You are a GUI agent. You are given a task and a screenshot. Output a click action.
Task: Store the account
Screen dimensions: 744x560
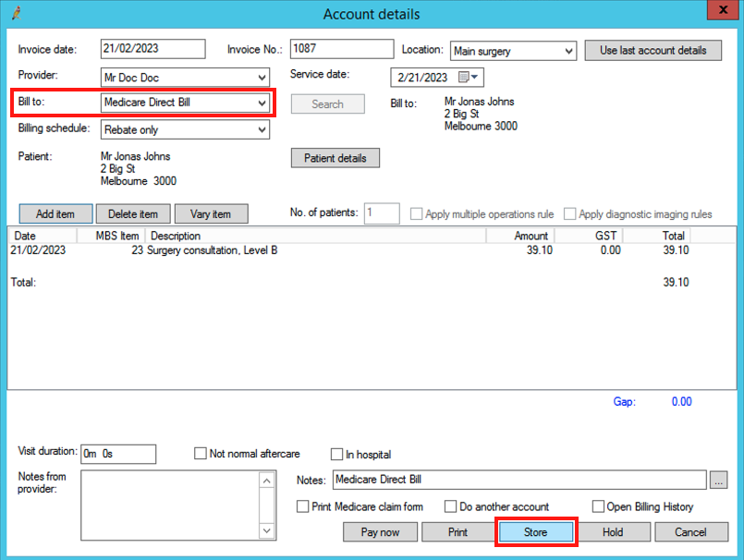[x=536, y=532]
